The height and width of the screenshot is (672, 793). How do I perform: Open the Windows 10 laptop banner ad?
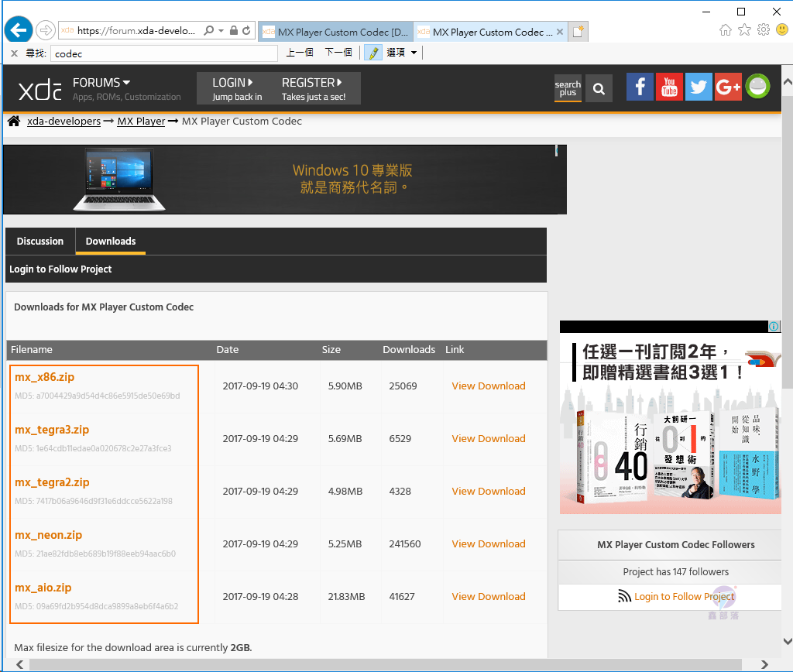coord(285,180)
